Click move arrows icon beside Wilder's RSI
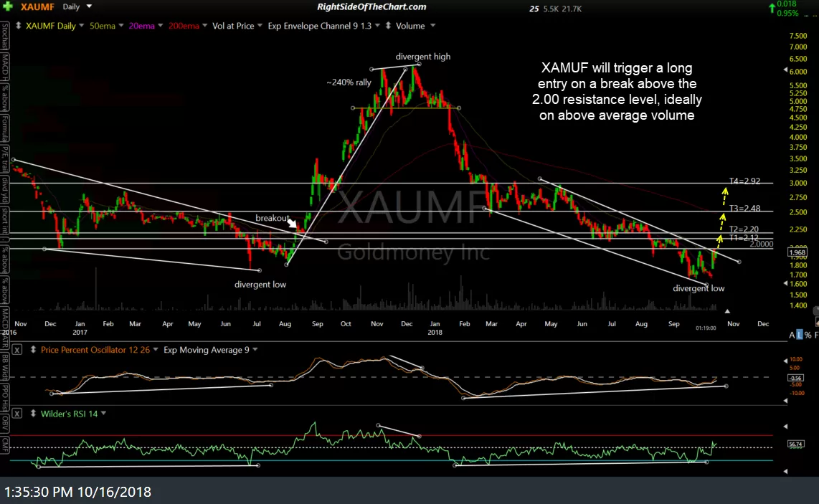The image size is (819, 504). tap(33, 414)
